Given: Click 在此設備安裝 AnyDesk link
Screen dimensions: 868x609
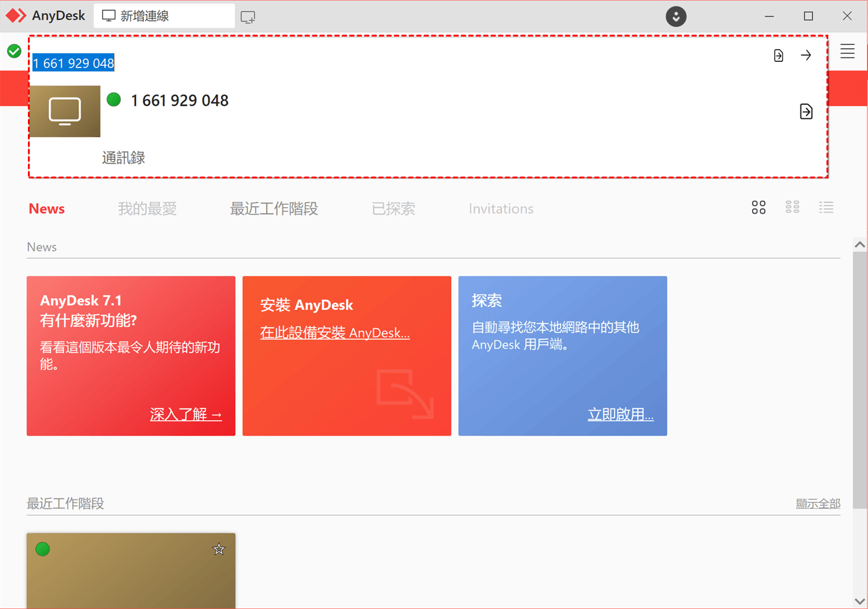Looking at the screenshot, I should pyautogui.click(x=335, y=333).
